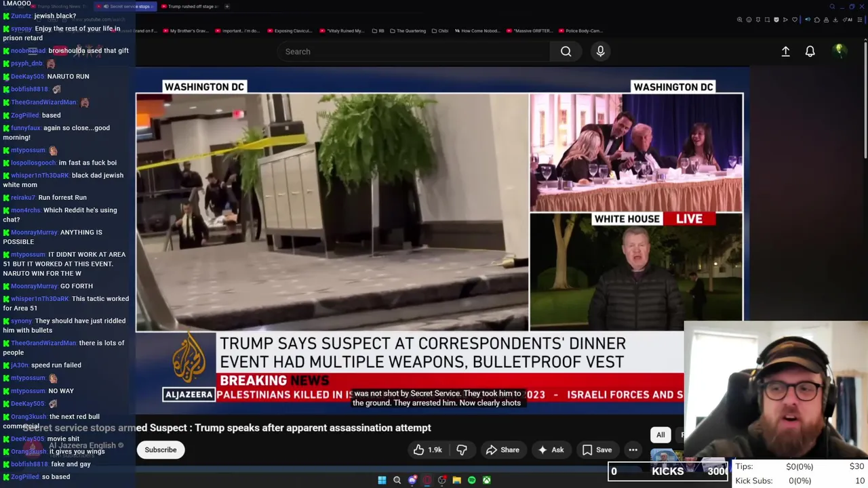The image size is (868, 488).
Task: Open the 'How Come Nobod...' bookmark
Action: point(479,30)
